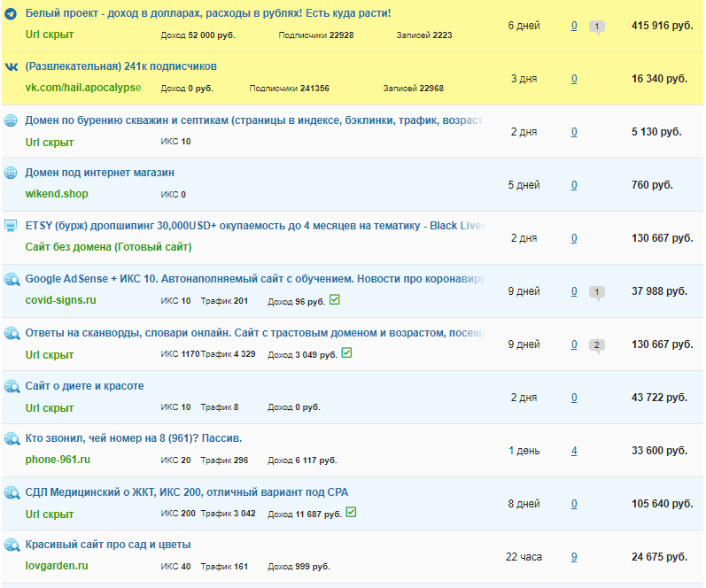The width and height of the screenshot is (706, 588).
Task: Click remaining time 22 часа
Action: pyautogui.click(x=524, y=557)
